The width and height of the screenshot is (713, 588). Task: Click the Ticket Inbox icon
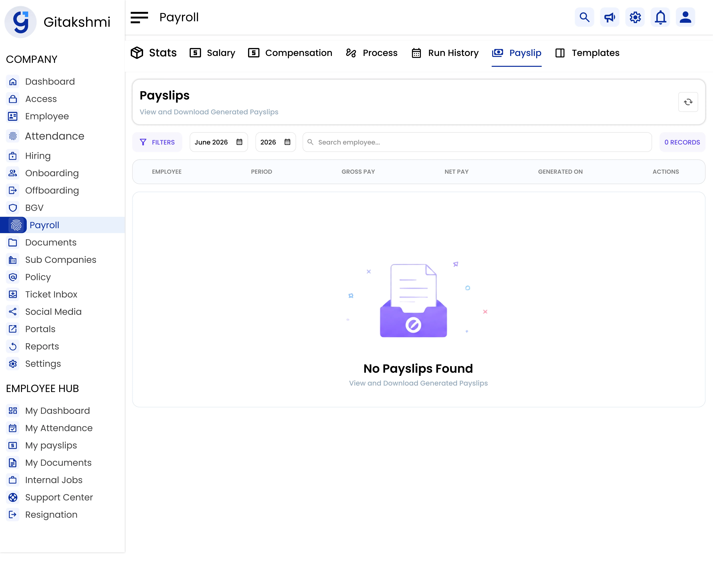13,294
